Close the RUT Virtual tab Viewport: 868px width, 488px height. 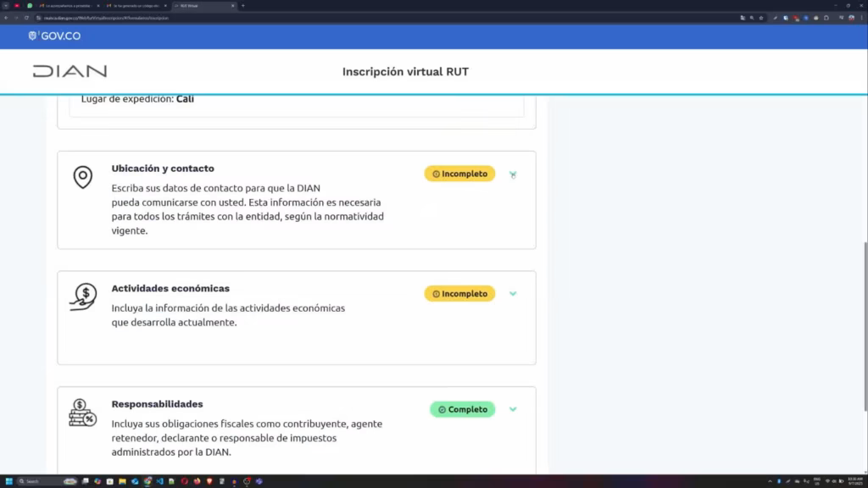click(x=232, y=6)
